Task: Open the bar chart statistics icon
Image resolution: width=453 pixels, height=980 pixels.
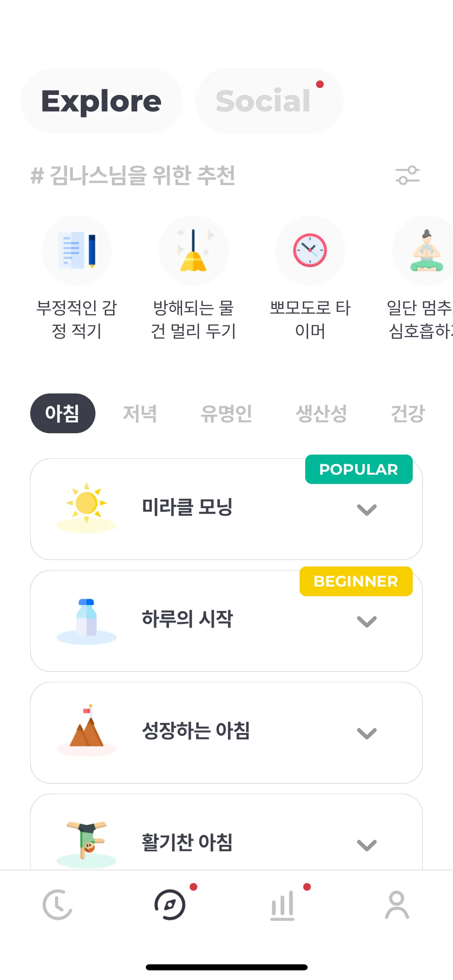Action: coord(283,906)
